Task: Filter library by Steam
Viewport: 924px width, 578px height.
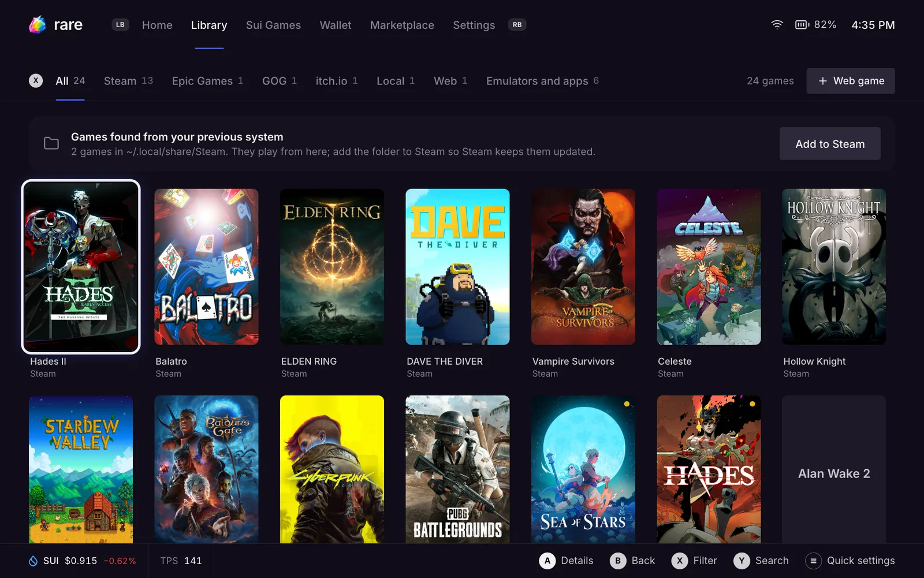Action: tap(128, 81)
